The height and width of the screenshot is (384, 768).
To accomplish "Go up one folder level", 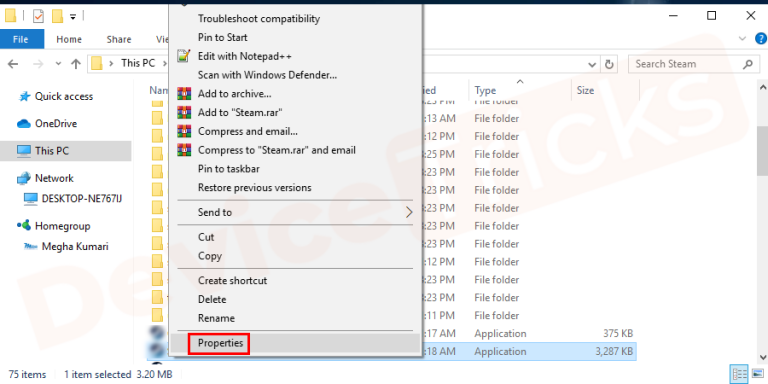I will pyautogui.click(x=75, y=64).
